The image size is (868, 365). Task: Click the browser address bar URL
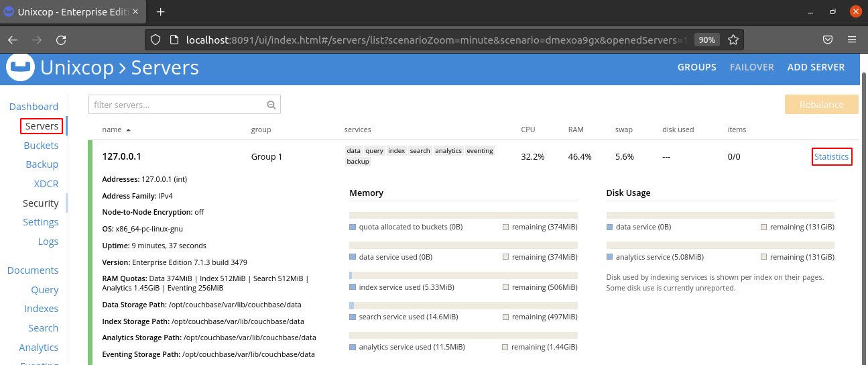436,40
